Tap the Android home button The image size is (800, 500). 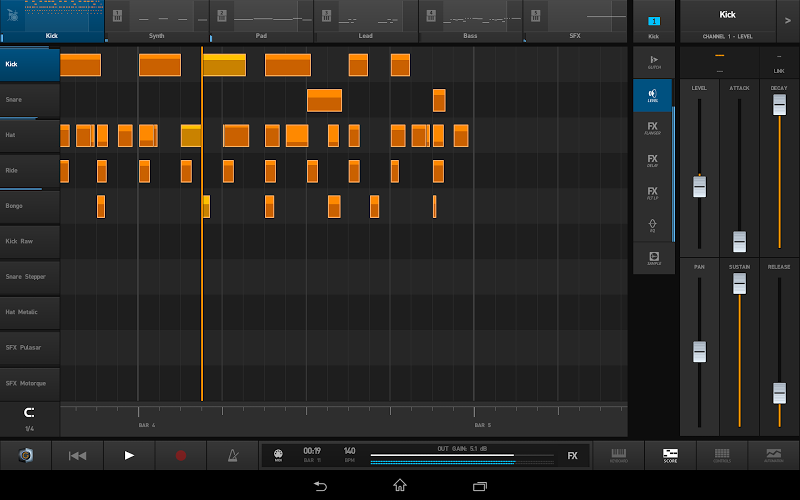coord(400,485)
